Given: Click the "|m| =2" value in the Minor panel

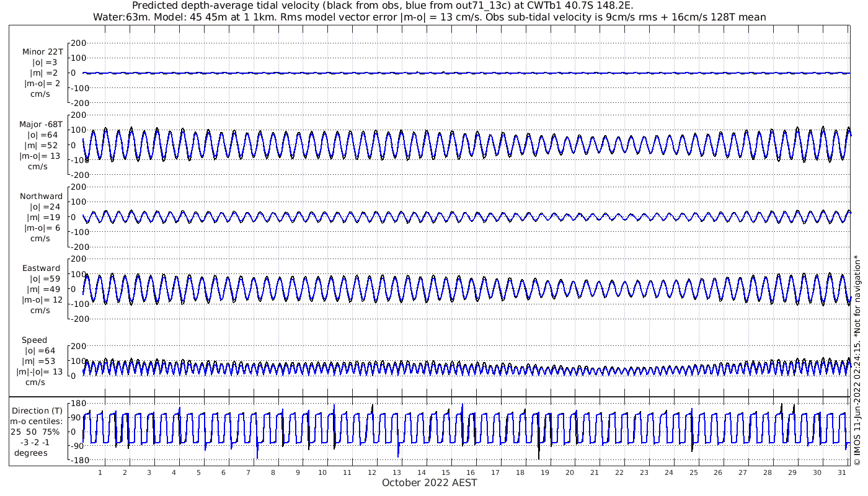Looking at the screenshot, I should pyautogui.click(x=43, y=73).
